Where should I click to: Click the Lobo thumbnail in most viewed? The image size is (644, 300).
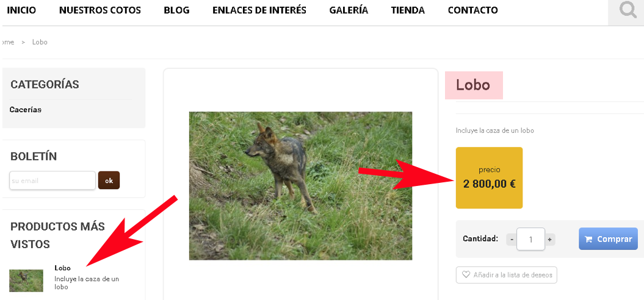pos(26,280)
